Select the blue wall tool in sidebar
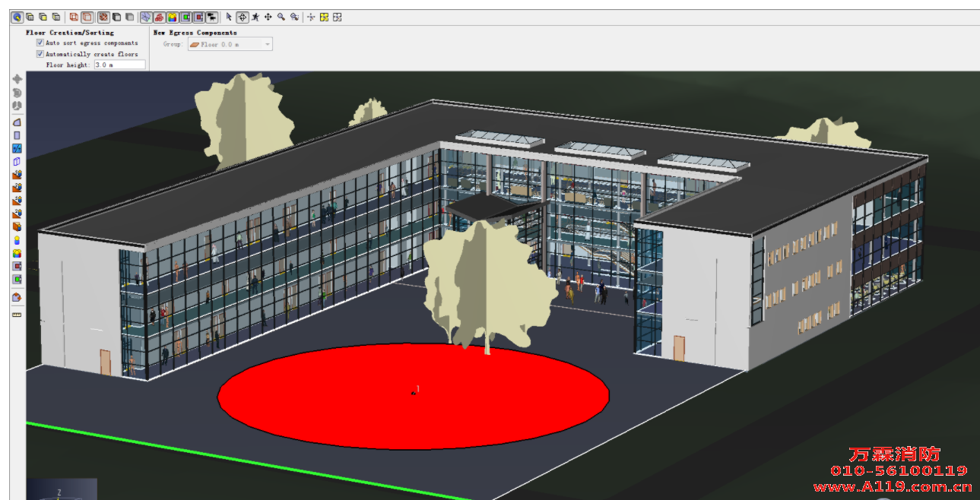 (17, 161)
